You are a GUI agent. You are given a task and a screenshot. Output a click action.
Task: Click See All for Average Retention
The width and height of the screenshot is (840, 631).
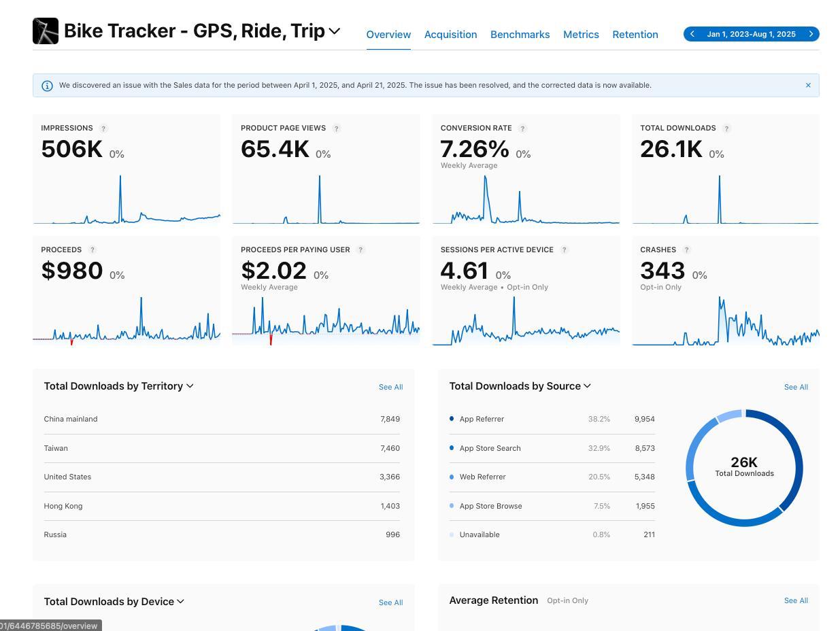(x=795, y=600)
